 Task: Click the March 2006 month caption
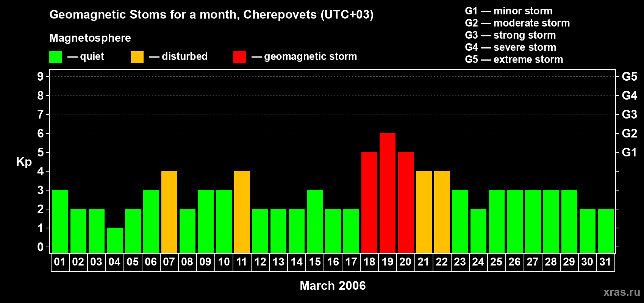click(333, 286)
